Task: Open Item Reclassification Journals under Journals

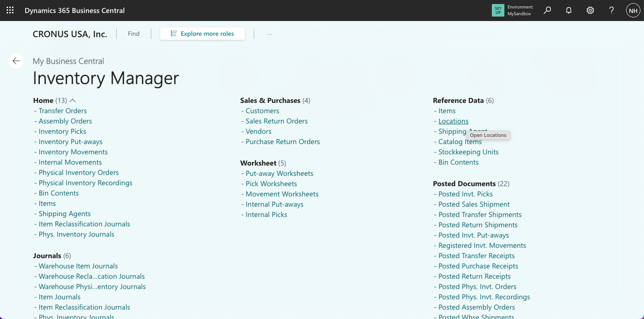Action: [84, 307]
